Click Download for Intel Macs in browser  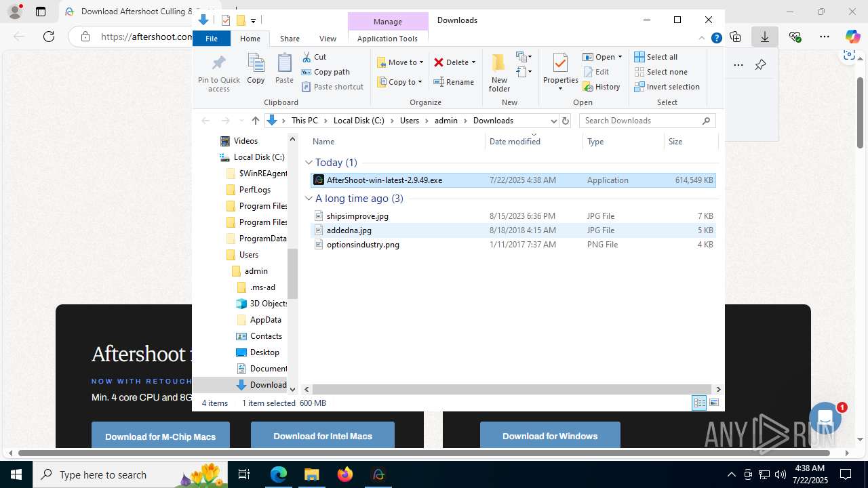pos(323,436)
